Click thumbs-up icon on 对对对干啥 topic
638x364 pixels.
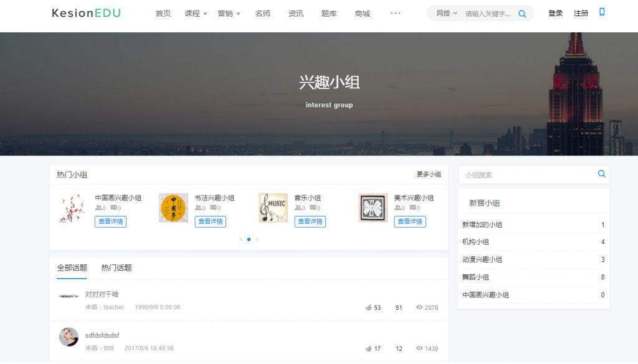[x=369, y=307]
